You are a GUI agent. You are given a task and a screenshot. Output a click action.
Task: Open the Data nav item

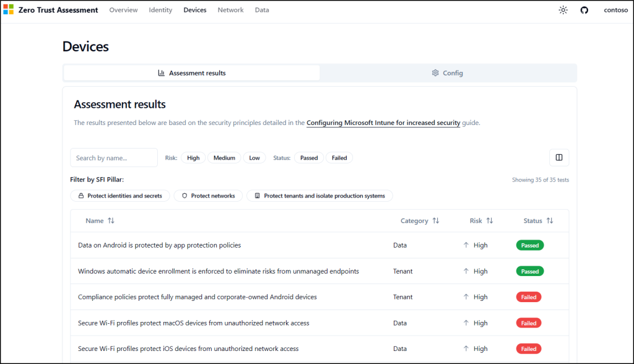262,10
